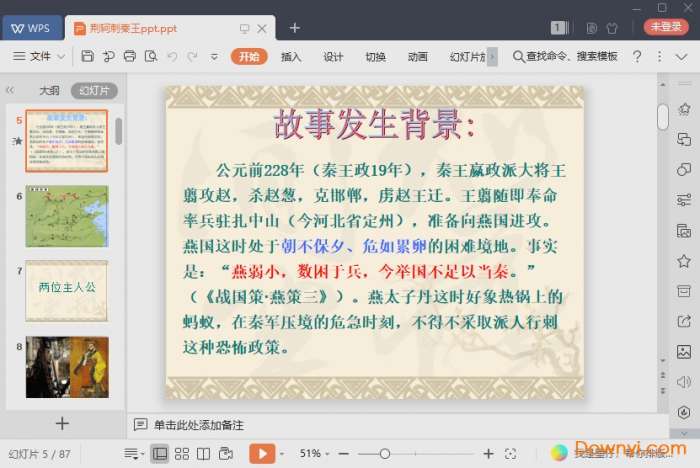The image size is (700, 468).
Task: Switch to the 插入 ribbon tab
Action: (x=291, y=57)
